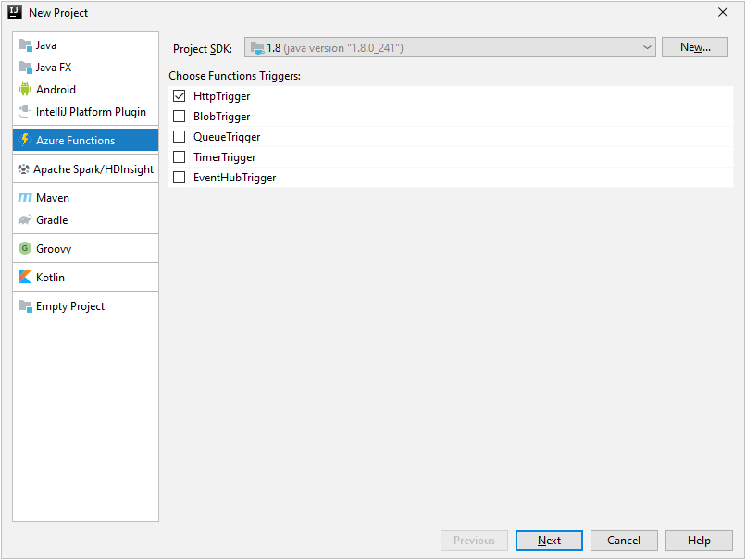
Task: Choose Empty Project entry
Action: (86, 305)
